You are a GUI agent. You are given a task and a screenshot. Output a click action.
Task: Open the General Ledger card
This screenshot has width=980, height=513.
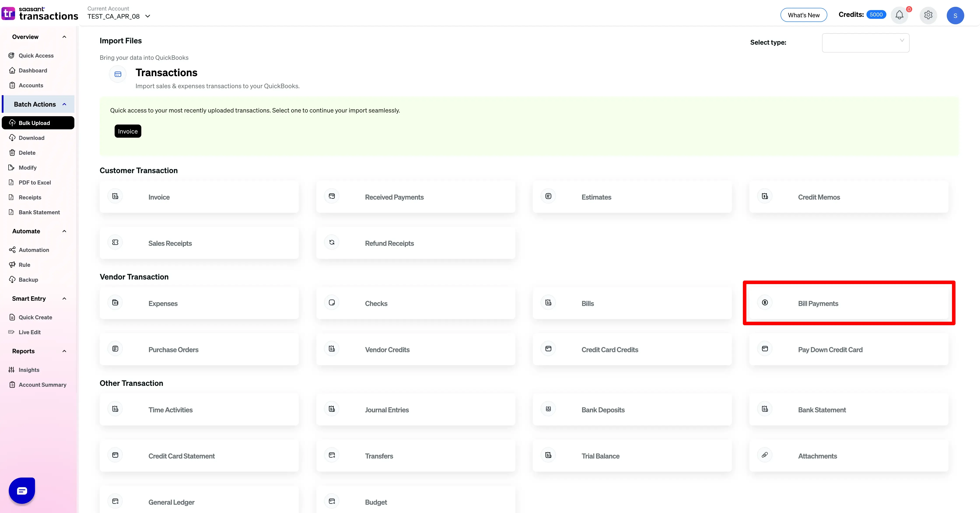[x=199, y=499]
